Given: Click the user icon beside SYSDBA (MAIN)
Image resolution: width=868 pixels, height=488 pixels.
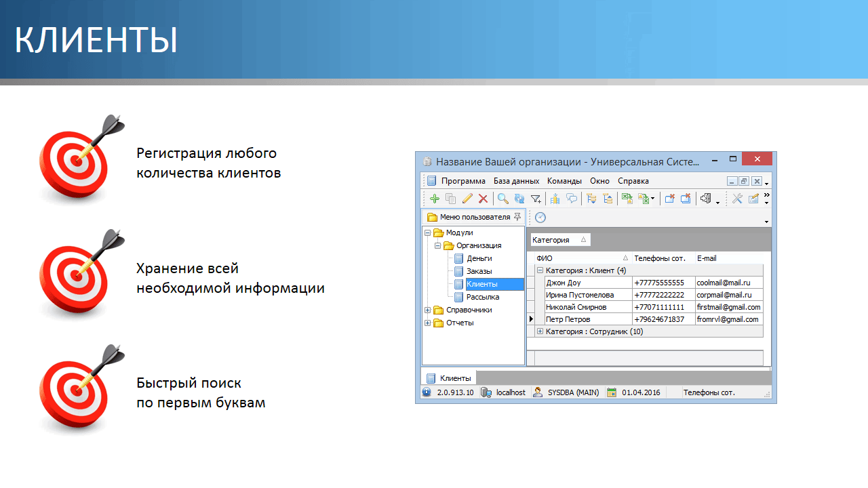Looking at the screenshot, I should click(x=538, y=392).
